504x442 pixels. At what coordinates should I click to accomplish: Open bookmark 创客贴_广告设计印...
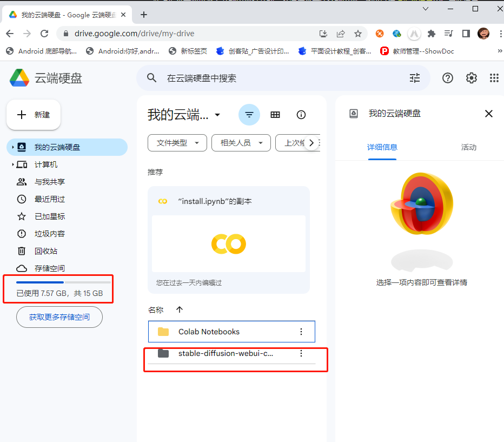pos(253,51)
